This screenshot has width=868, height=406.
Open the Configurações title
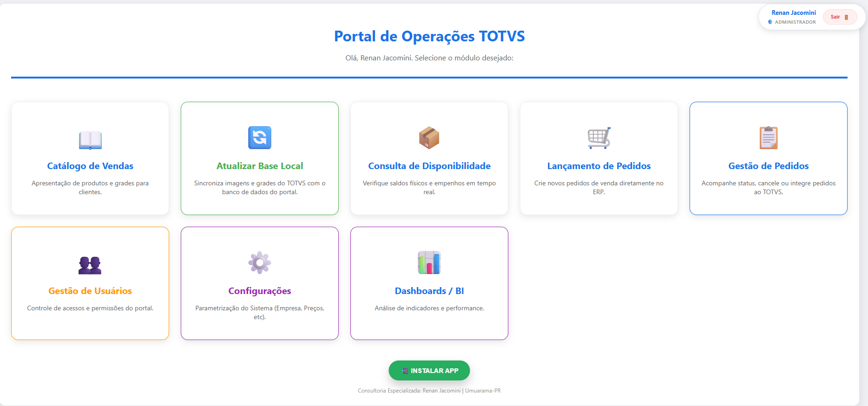(x=260, y=291)
